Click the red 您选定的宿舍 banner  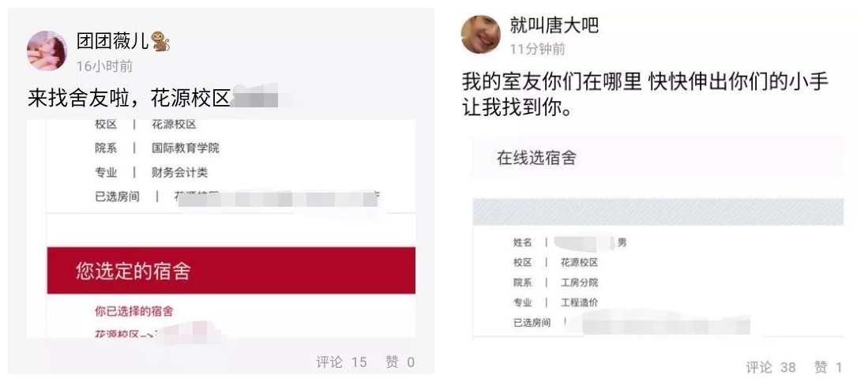point(231,271)
